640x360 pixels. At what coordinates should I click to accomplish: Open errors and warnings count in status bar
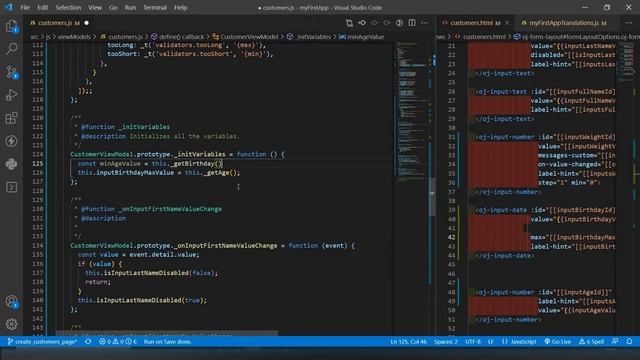[x=118, y=342]
